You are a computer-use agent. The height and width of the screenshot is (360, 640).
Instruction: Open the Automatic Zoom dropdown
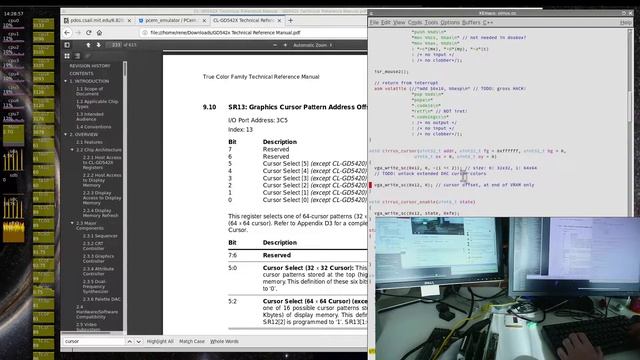313,45
